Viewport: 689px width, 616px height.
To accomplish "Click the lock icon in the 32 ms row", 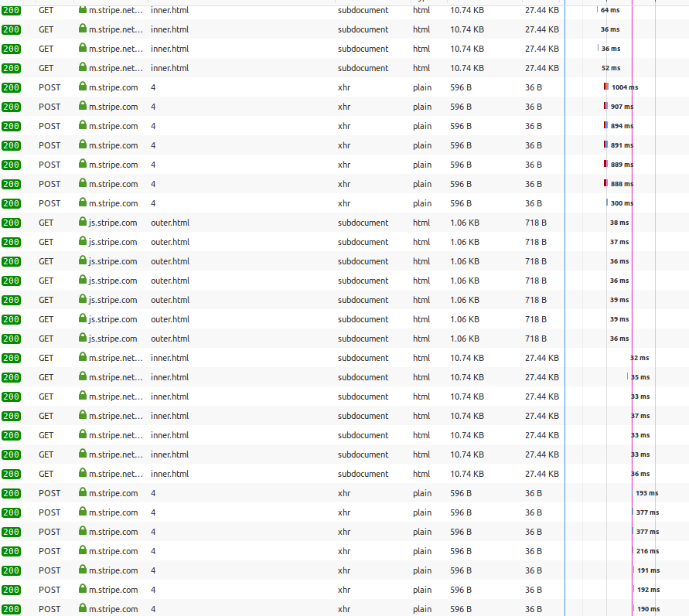I will [83, 357].
